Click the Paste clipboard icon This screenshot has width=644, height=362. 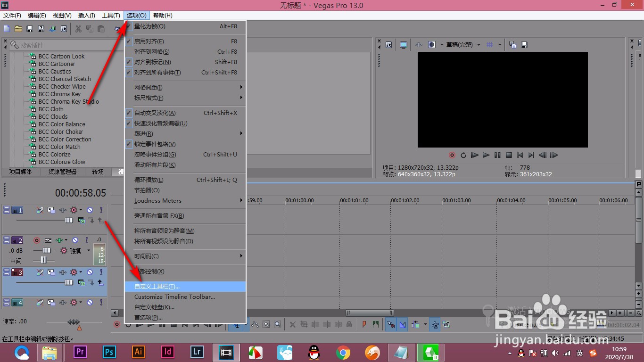coord(101,29)
